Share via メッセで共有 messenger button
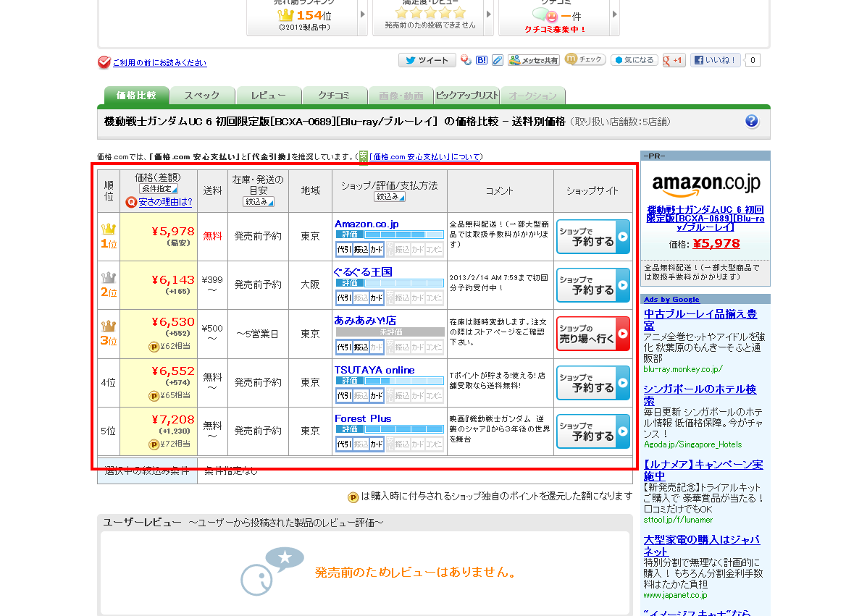867x616 pixels. point(534,60)
